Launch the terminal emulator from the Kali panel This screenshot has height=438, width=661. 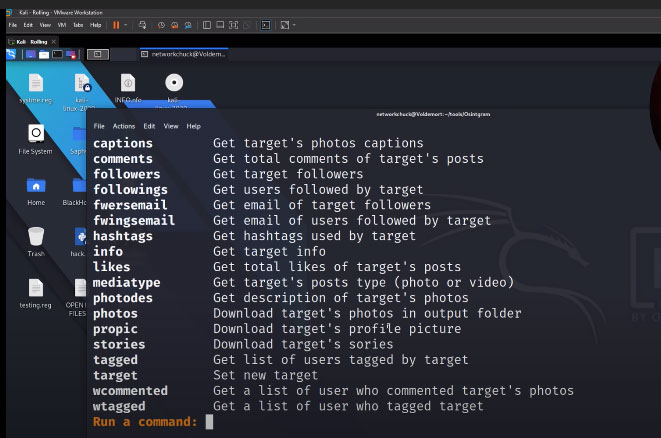[57, 54]
